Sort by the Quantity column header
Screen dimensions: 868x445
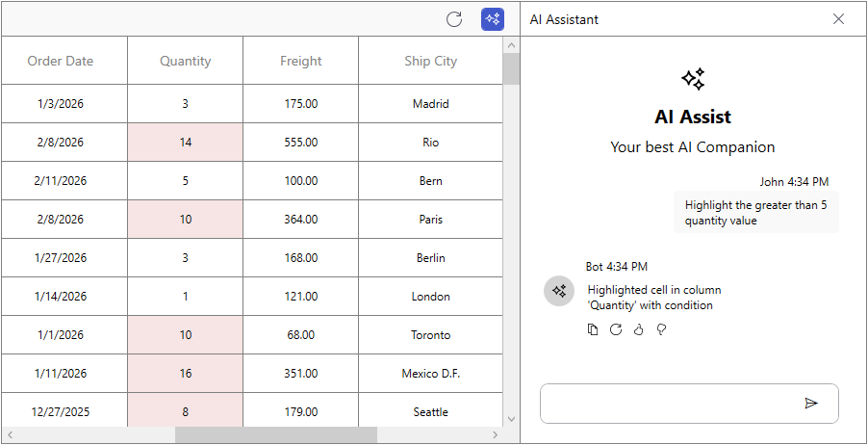[186, 61]
